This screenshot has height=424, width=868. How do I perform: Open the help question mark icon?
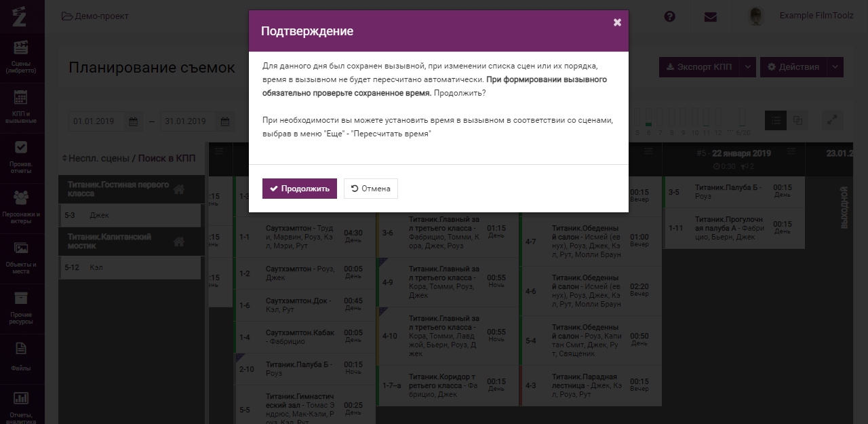point(670,16)
